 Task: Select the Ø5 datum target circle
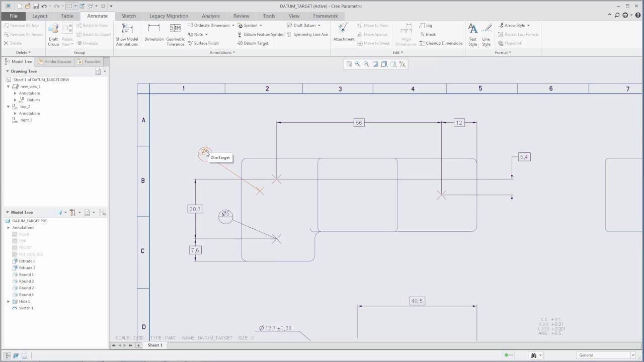226,216
